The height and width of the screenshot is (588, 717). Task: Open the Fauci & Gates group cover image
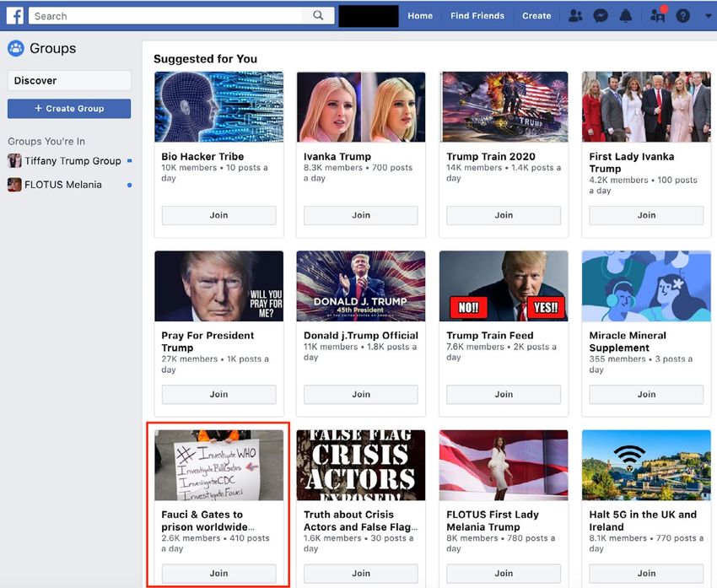point(218,465)
